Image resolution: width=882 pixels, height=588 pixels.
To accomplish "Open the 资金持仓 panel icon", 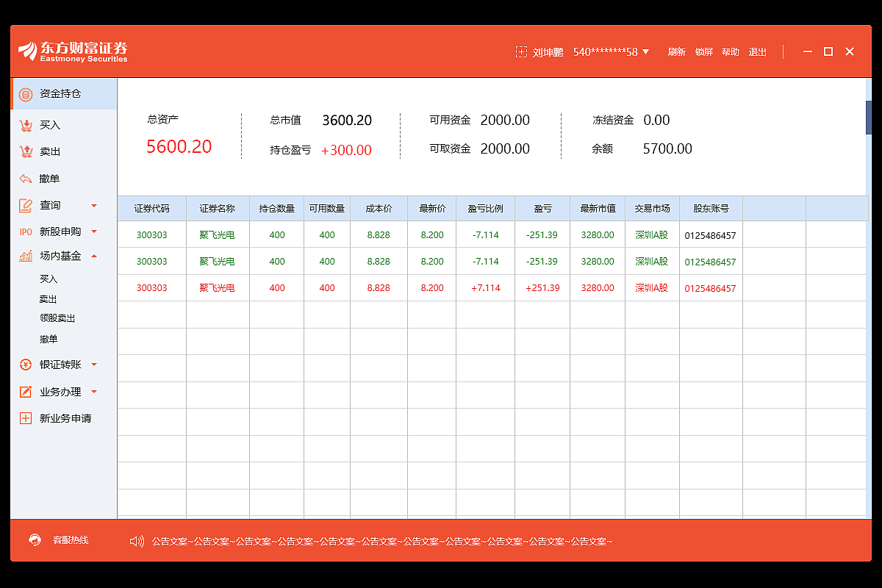I will pyautogui.click(x=26, y=94).
